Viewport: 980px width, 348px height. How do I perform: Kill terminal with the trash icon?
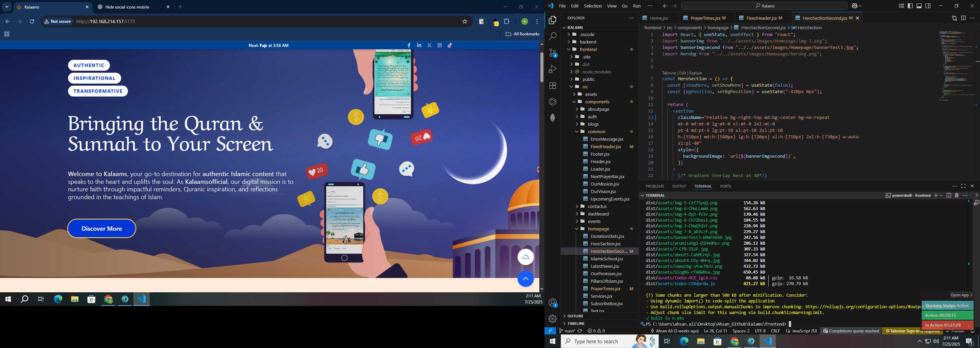point(957,195)
